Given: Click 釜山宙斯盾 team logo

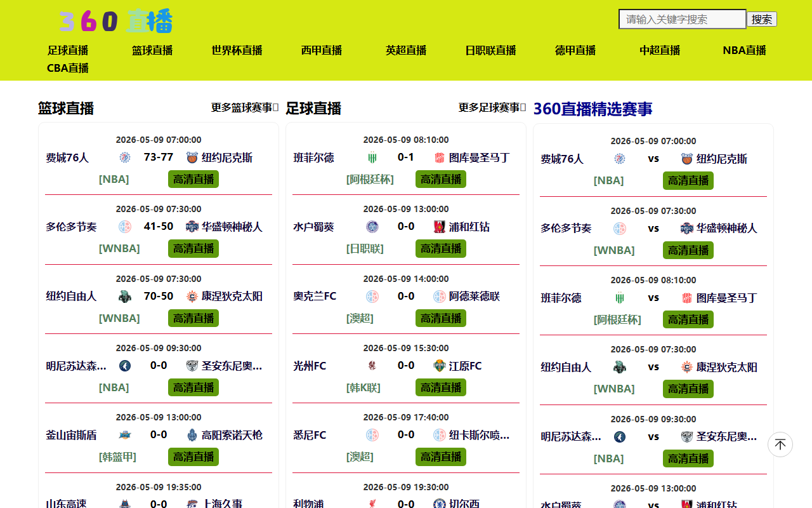Looking at the screenshot, I should 125,435.
